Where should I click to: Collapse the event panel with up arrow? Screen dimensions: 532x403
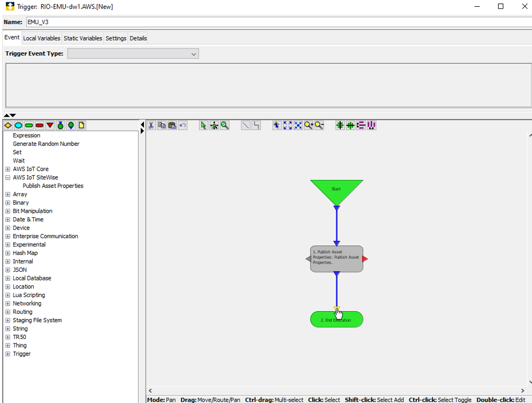click(x=6, y=115)
